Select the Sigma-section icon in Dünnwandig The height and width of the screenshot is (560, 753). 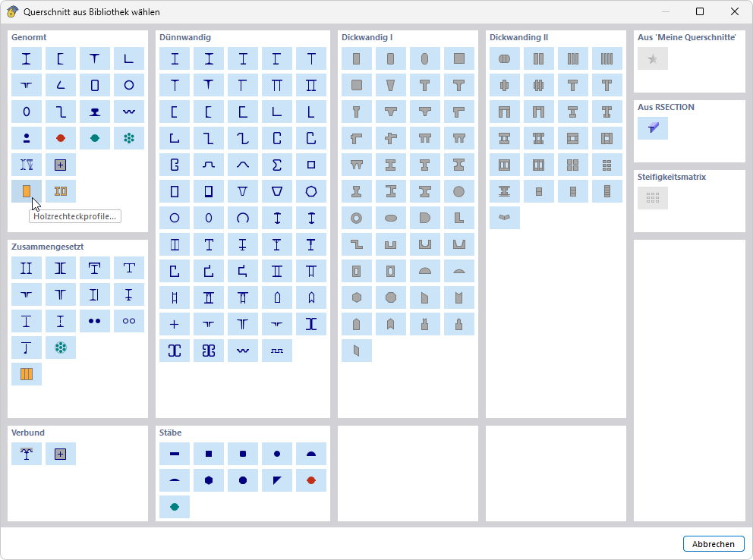point(277,165)
